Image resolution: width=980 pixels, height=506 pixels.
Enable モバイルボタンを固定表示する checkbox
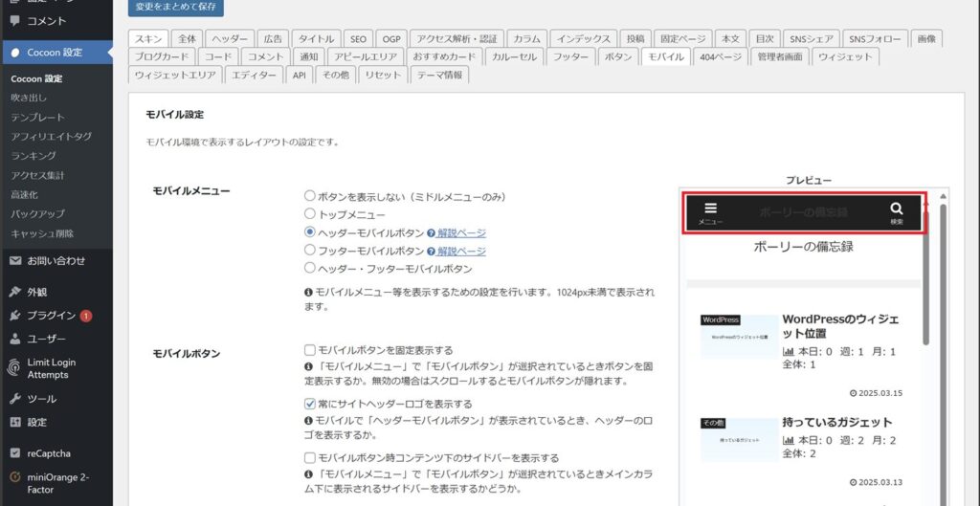click(310, 350)
